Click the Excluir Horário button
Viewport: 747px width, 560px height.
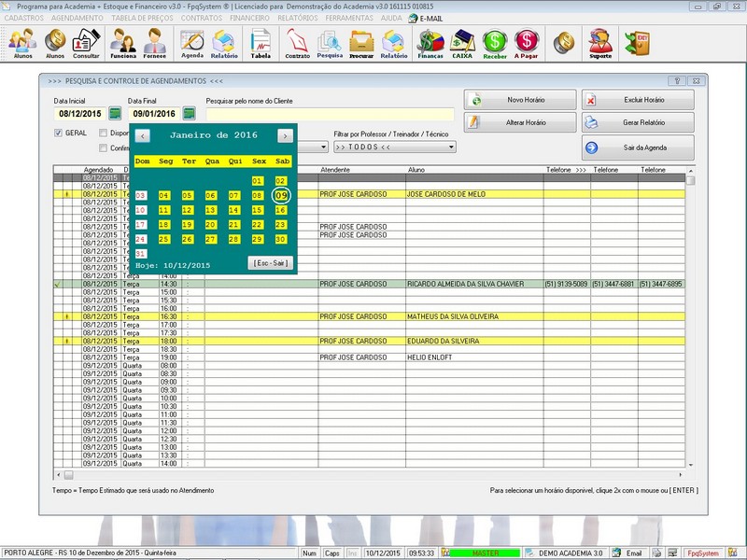click(x=638, y=100)
